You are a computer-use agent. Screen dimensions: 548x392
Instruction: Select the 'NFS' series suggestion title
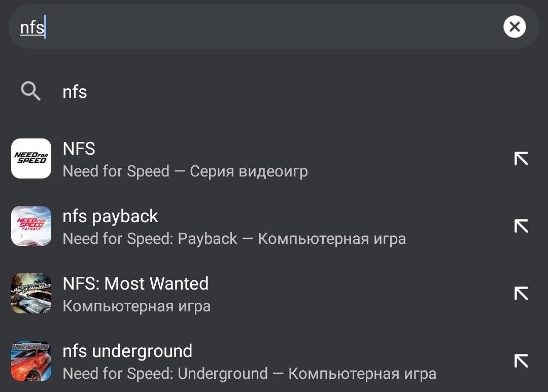pyautogui.click(x=79, y=149)
